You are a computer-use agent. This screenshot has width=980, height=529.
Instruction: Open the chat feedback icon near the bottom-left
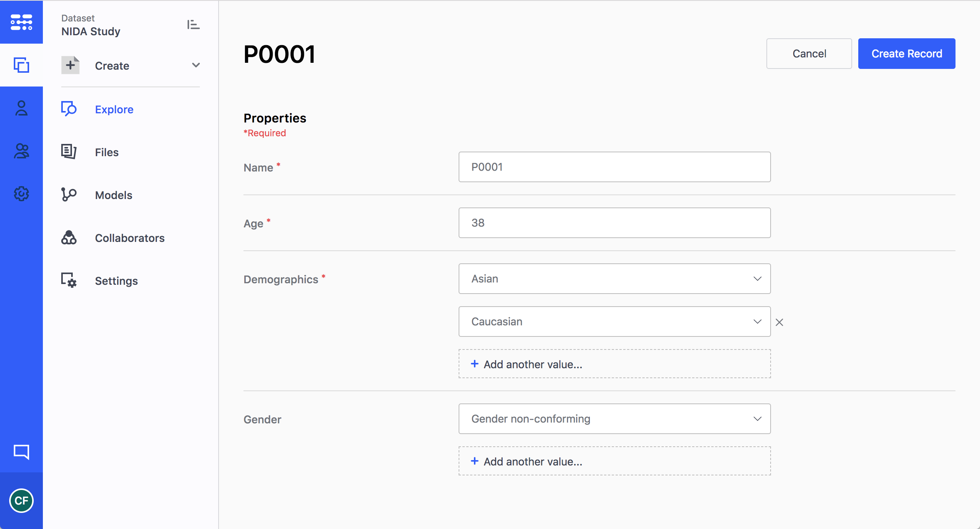point(21,452)
